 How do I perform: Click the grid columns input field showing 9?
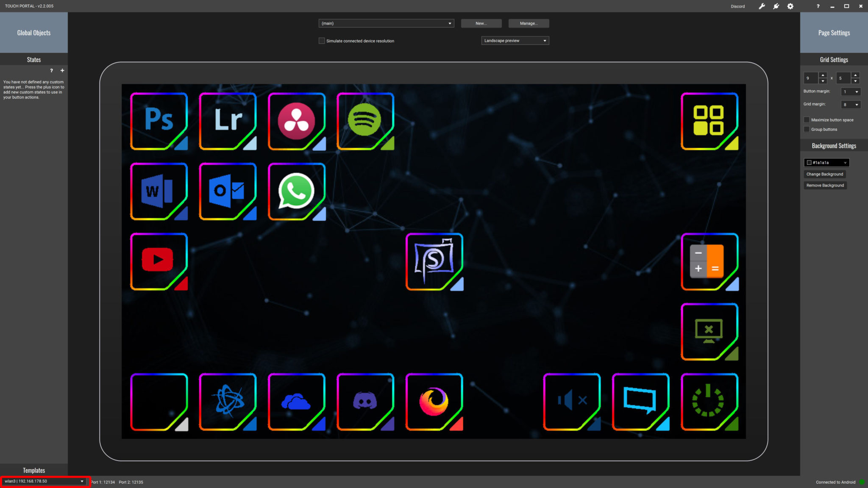tap(811, 78)
